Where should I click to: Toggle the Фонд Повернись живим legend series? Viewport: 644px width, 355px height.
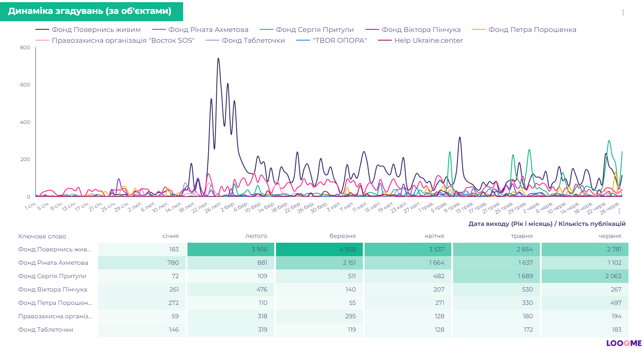[x=88, y=29]
